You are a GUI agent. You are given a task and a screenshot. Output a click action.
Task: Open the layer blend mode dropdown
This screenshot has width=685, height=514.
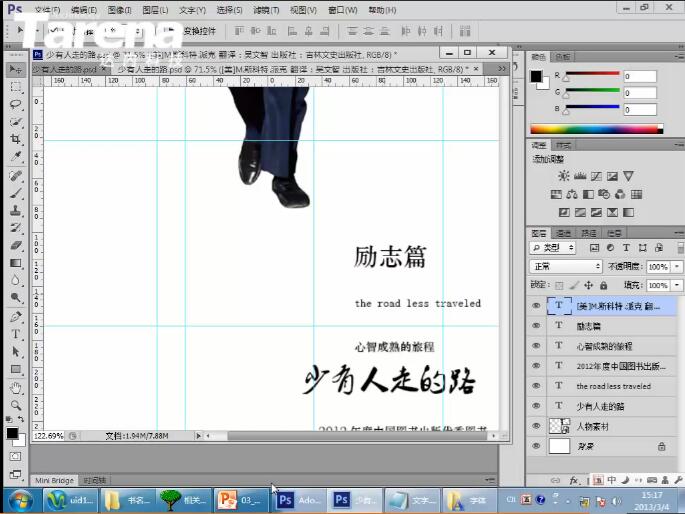566,266
